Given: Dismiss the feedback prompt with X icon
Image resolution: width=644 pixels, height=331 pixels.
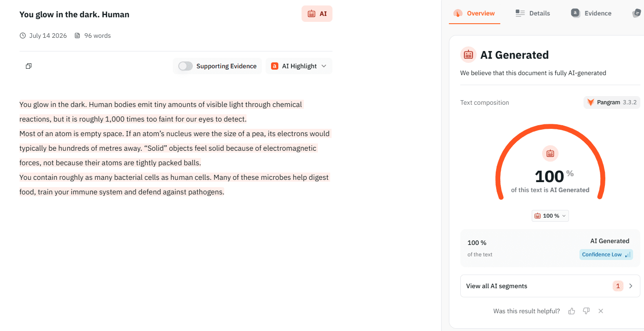Looking at the screenshot, I should (601, 311).
